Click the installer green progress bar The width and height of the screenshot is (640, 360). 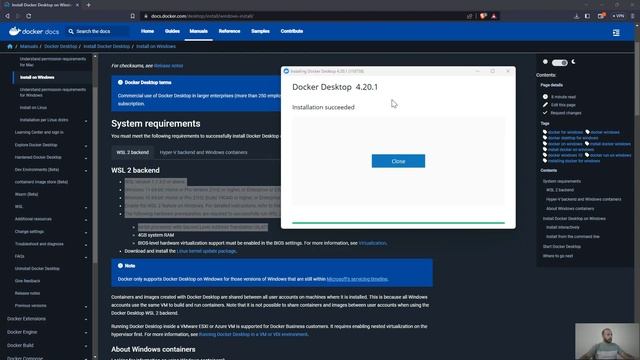tap(398, 223)
